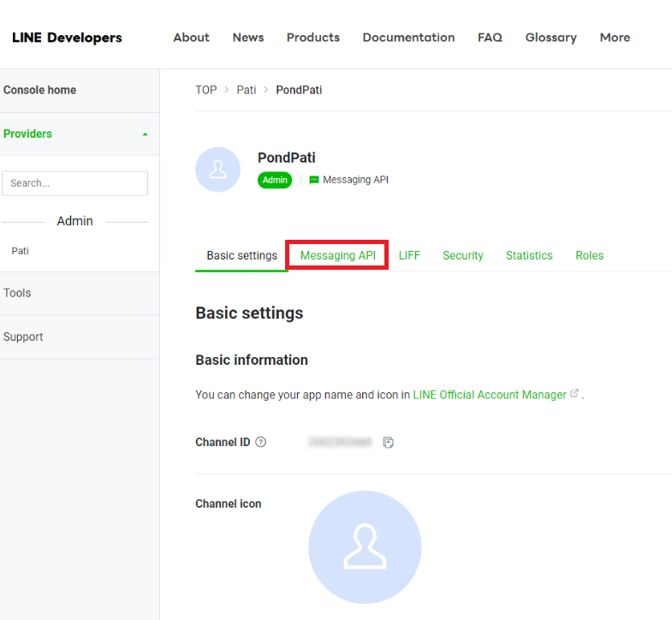Image resolution: width=672 pixels, height=620 pixels.
Task: Select the Pati provider in sidebar
Action: click(21, 251)
